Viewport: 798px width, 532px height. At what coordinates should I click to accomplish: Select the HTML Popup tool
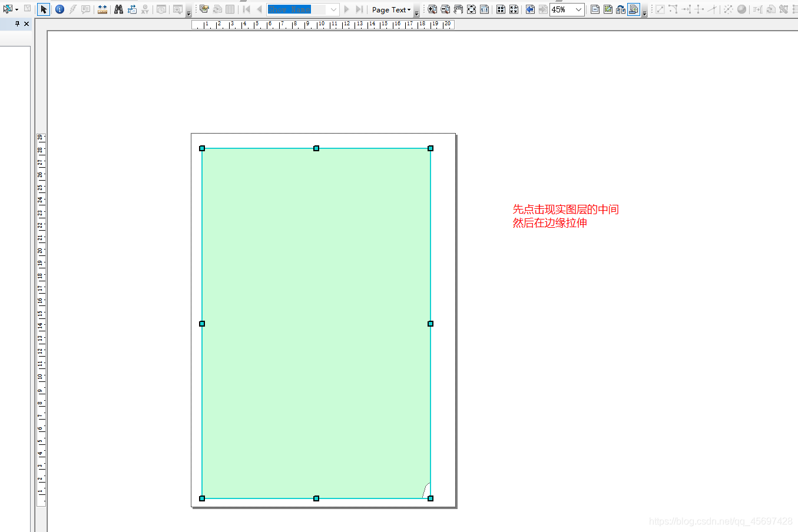pos(86,9)
